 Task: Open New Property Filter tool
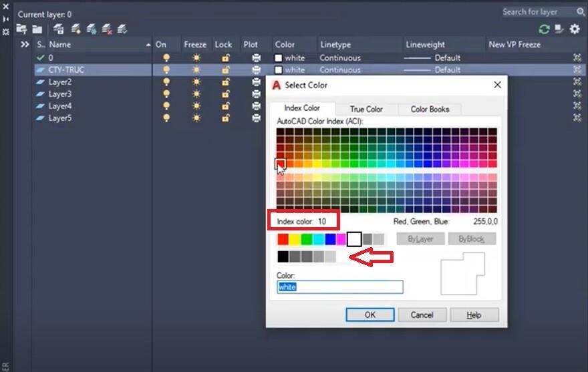21,29
